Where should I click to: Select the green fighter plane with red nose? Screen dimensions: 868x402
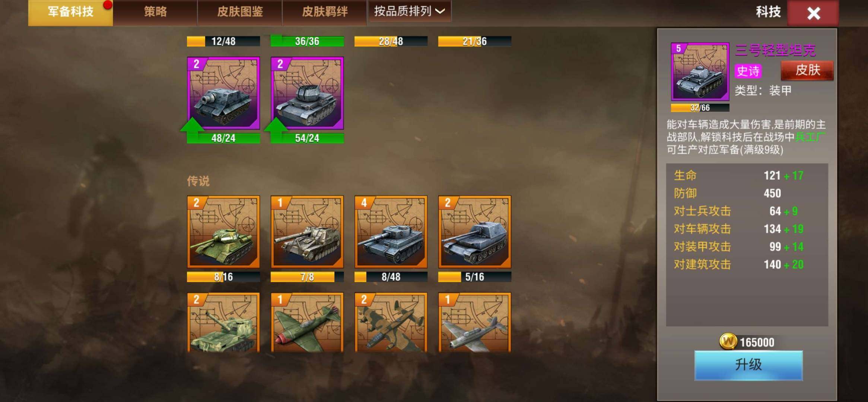click(x=307, y=322)
